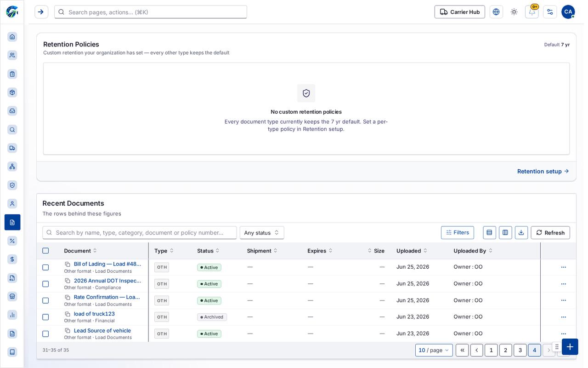
Task: Open the dollar sign billing sidebar icon
Action: (x=12, y=259)
